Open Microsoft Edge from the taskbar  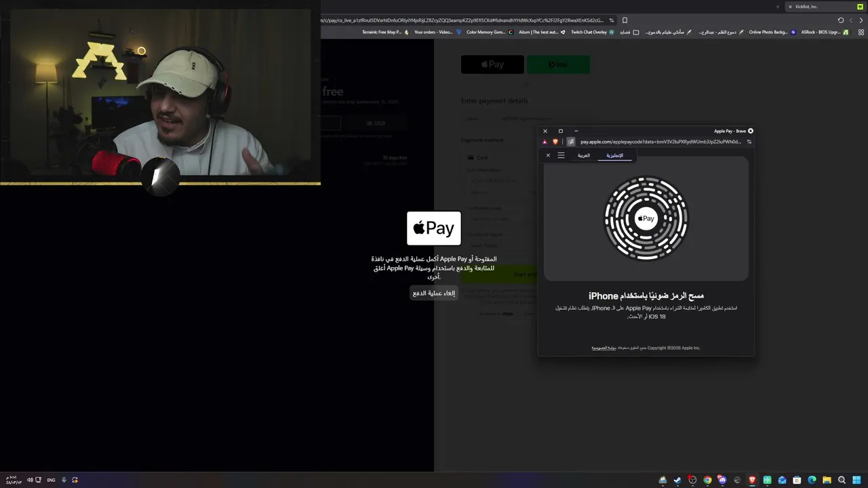[x=812, y=480]
